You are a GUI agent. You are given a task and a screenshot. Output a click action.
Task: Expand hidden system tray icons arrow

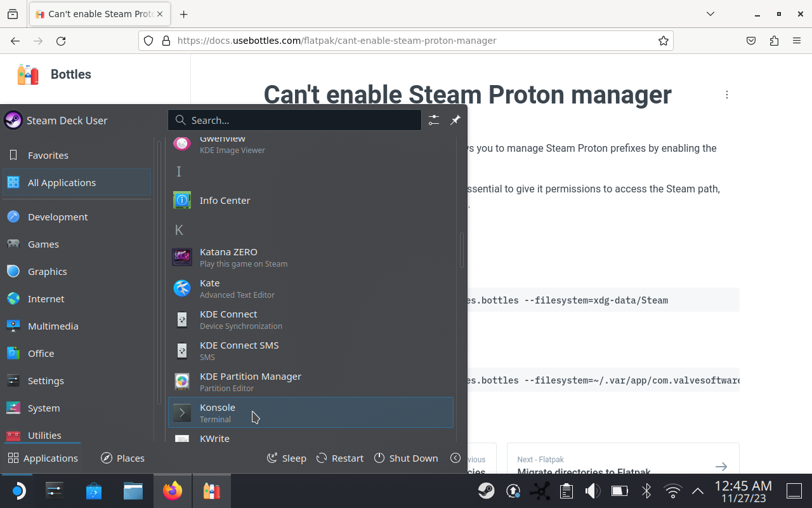point(697,491)
